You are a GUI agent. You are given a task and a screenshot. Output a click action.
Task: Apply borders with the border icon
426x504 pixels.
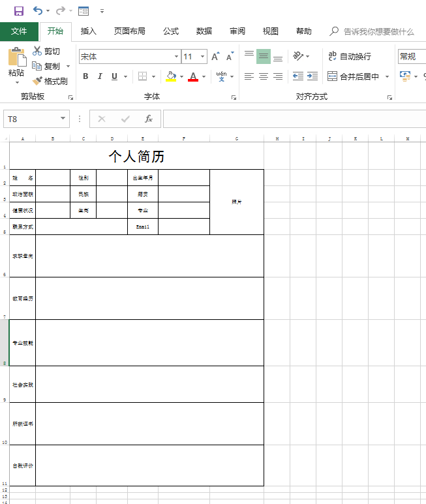(142, 76)
